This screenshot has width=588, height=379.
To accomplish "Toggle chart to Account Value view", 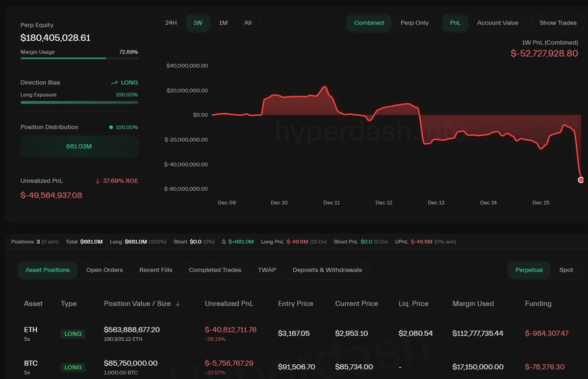I will [x=497, y=23].
